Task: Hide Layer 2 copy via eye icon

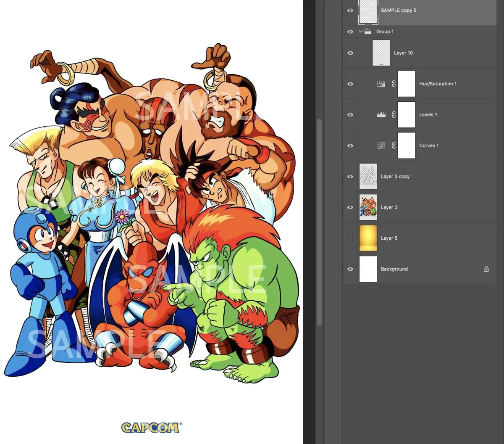Action: (350, 177)
